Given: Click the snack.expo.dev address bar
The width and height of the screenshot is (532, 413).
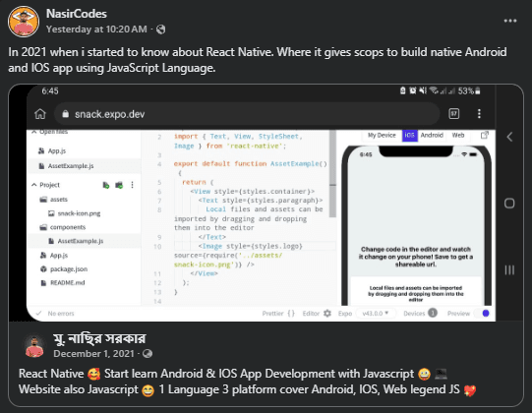Looking at the screenshot, I should coord(247,114).
